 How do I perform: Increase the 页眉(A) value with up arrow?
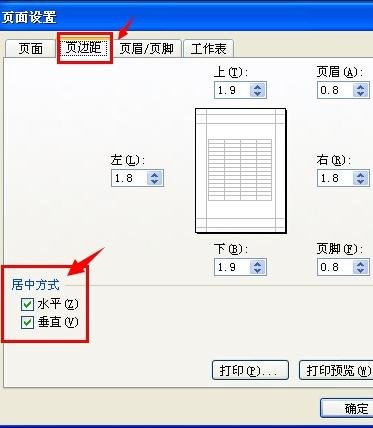[360, 87]
